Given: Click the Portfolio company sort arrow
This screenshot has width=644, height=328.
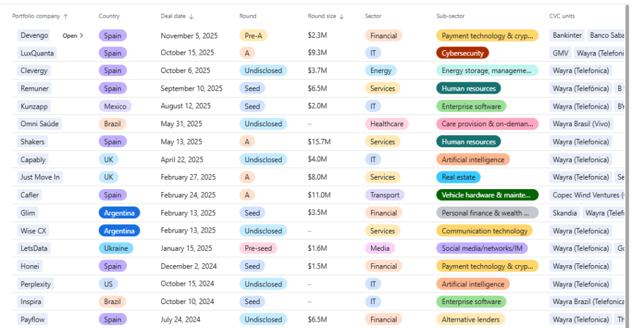Looking at the screenshot, I should point(66,16).
